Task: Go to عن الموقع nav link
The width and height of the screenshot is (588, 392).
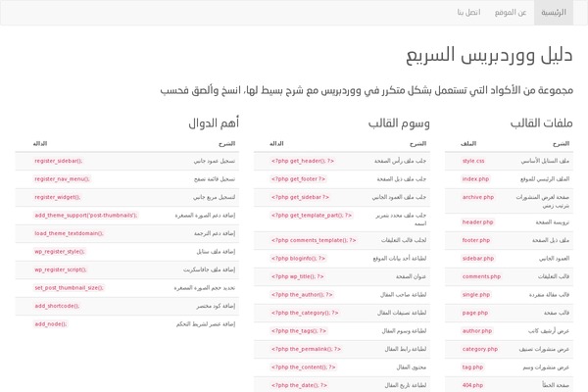Action: [511, 13]
